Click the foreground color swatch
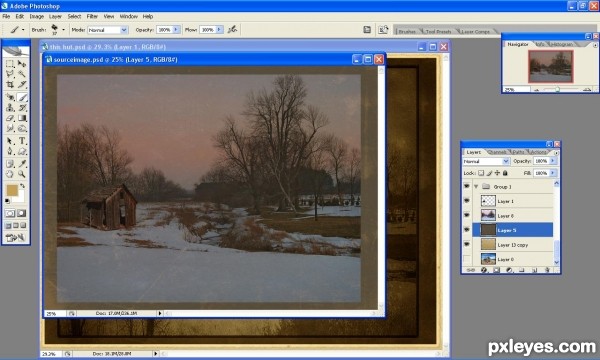 pos(12,191)
